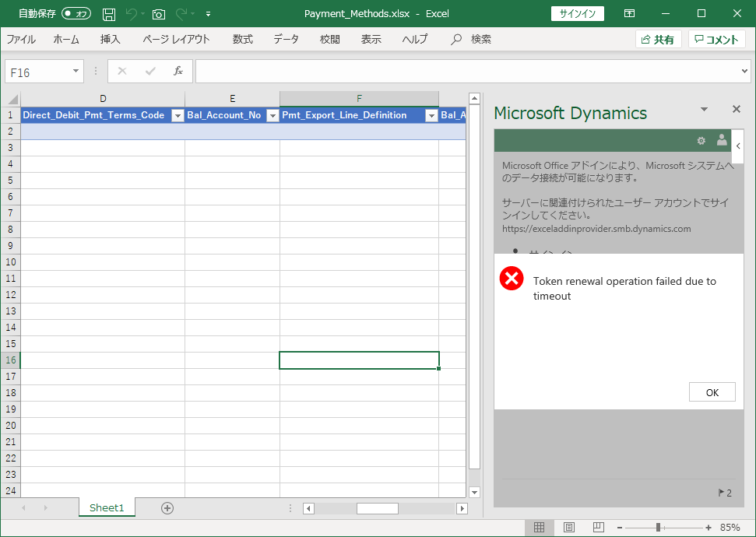Click the 85% zoom level
Viewport: 756px width, 537px height.
pyautogui.click(x=730, y=528)
